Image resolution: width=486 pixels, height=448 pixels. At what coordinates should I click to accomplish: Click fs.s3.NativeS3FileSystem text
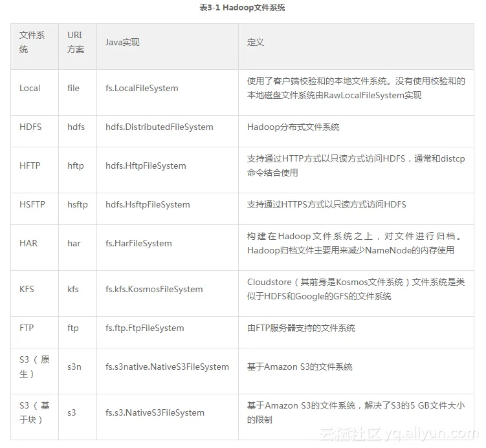pos(155,412)
